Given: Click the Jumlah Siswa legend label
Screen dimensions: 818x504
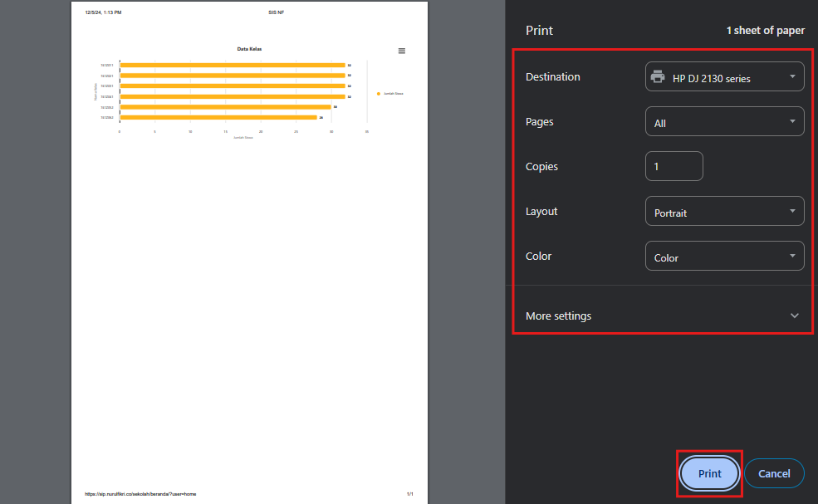Looking at the screenshot, I should (x=393, y=94).
